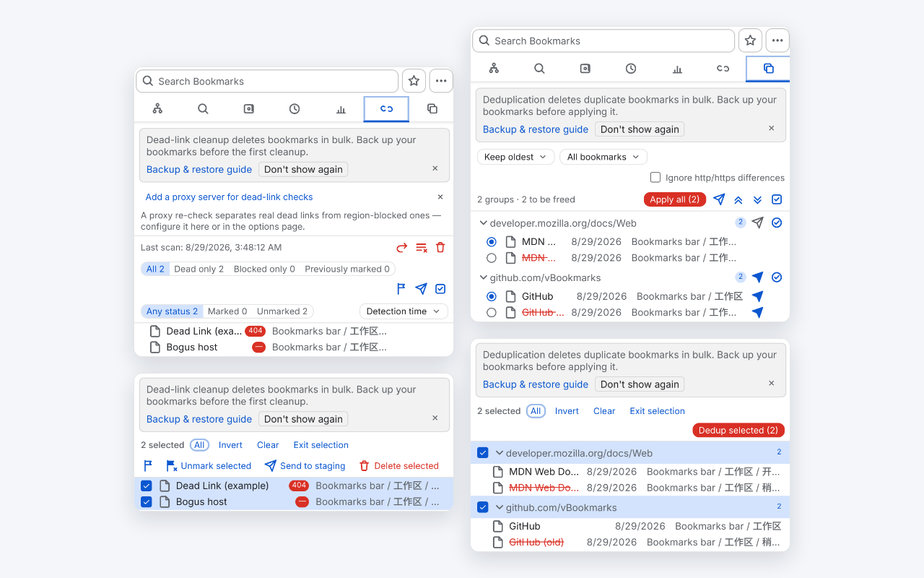Click the double-chevron-up icon beside Apply all (2)
The height and width of the screenshot is (578, 924).
tap(738, 199)
